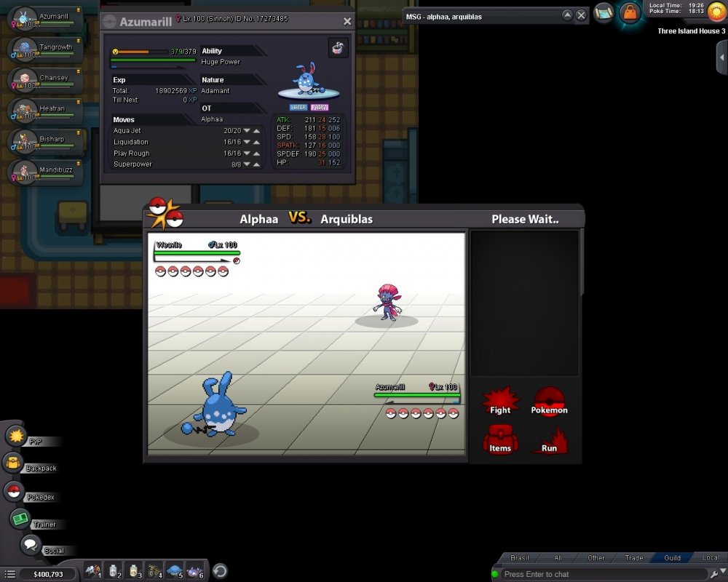Click Azumarill's held item icon

tap(338, 48)
